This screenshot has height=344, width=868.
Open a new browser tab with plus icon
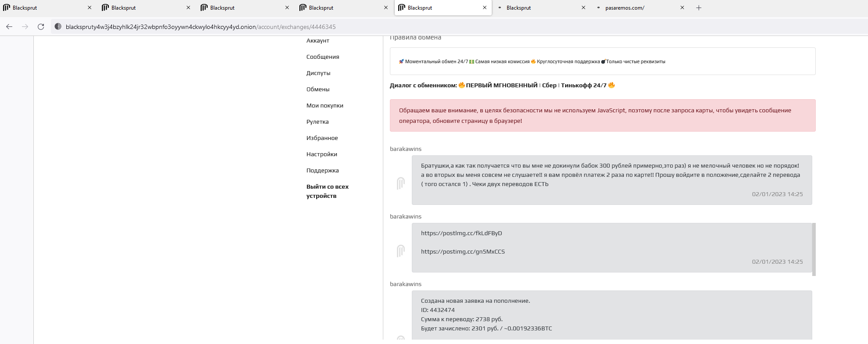[699, 7]
